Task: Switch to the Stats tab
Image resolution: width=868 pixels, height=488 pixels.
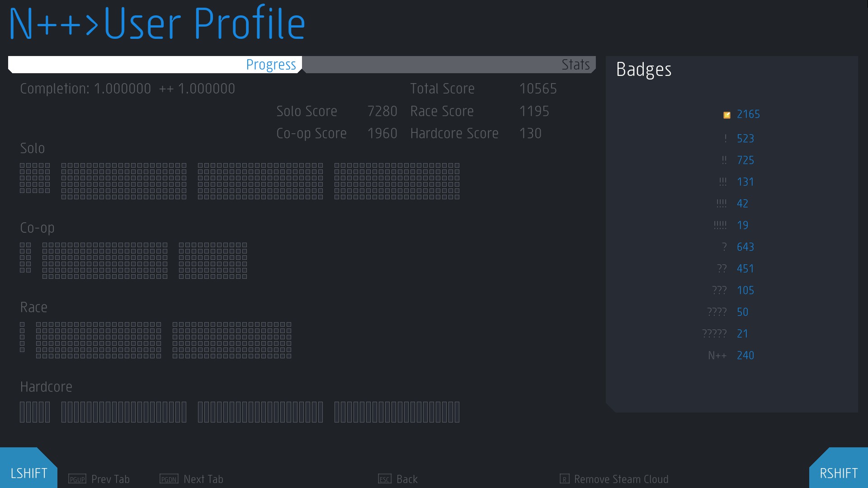Action: 575,65
